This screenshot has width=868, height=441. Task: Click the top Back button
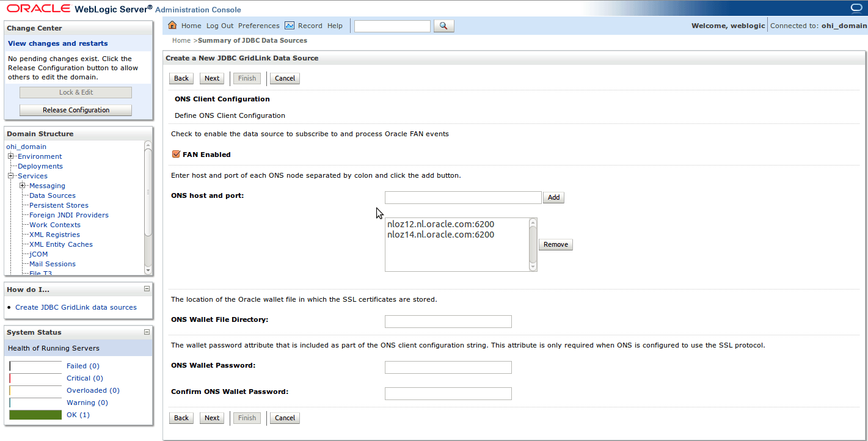point(181,78)
